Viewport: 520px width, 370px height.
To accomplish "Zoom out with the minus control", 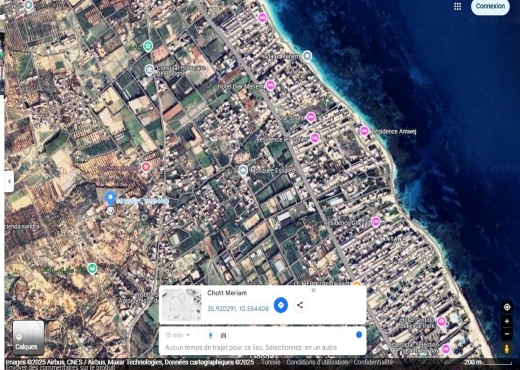I will coord(507,334).
